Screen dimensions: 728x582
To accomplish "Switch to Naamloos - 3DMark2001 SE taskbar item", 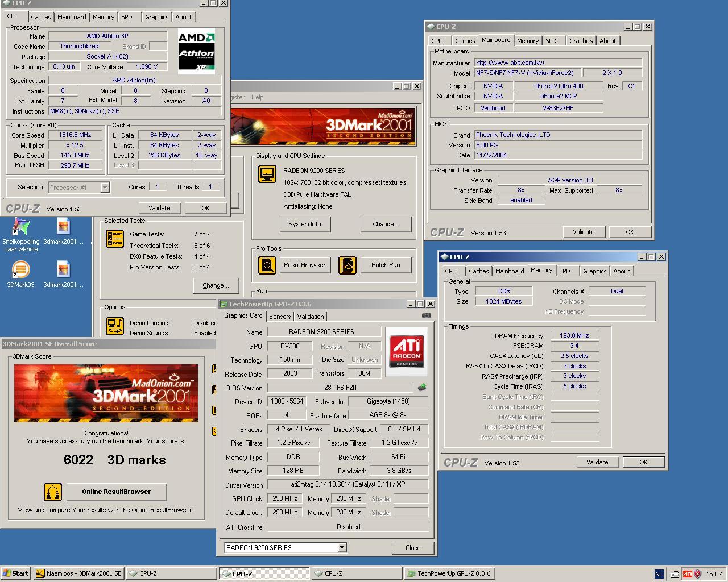I will pyautogui.click(x=78, y=573).
